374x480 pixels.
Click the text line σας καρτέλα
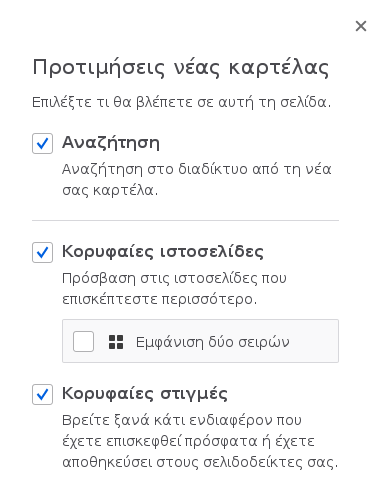pyautogui.click(x=110, y=191)
